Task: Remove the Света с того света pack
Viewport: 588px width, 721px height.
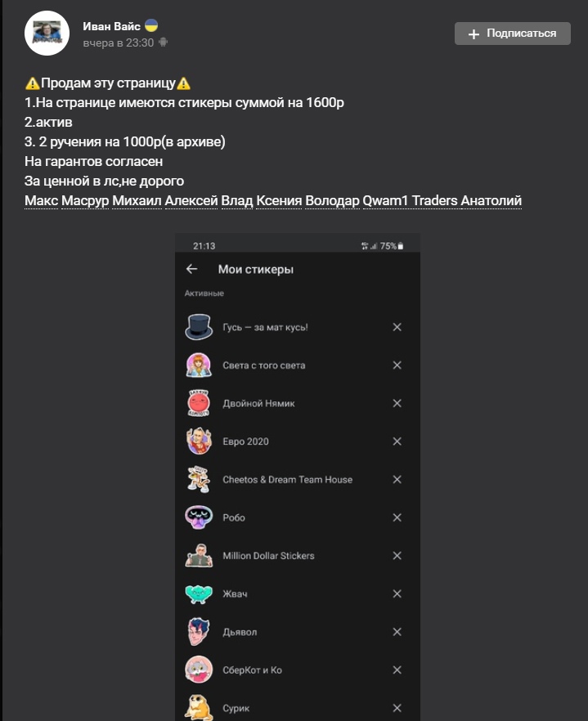Action: (x=397, y=365)
